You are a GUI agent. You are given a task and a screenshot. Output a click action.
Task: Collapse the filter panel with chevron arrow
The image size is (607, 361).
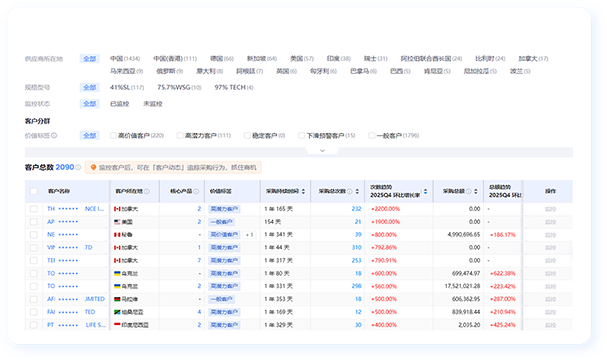(x=322, y=151)
